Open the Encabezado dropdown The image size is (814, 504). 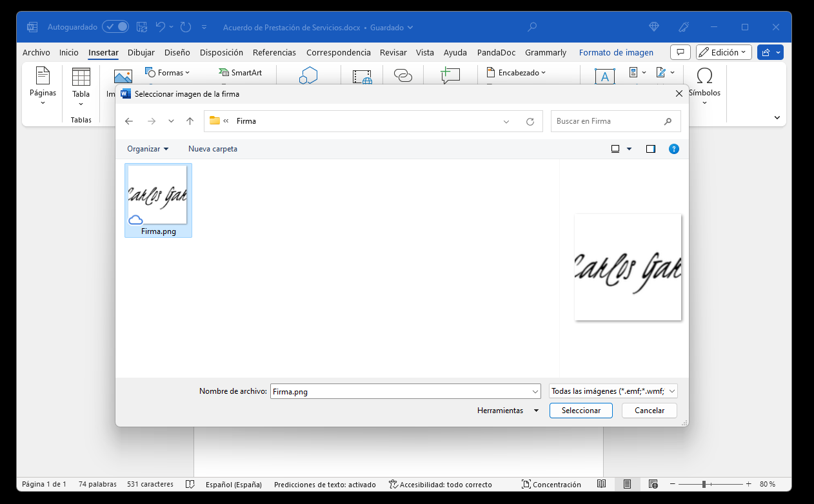(516, 73)
